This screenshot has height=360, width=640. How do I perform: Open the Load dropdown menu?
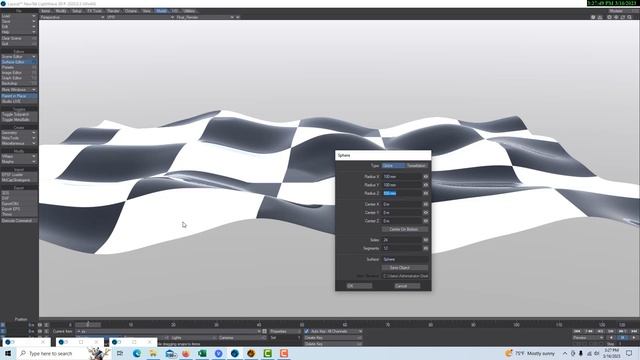[x=19, y=16]
